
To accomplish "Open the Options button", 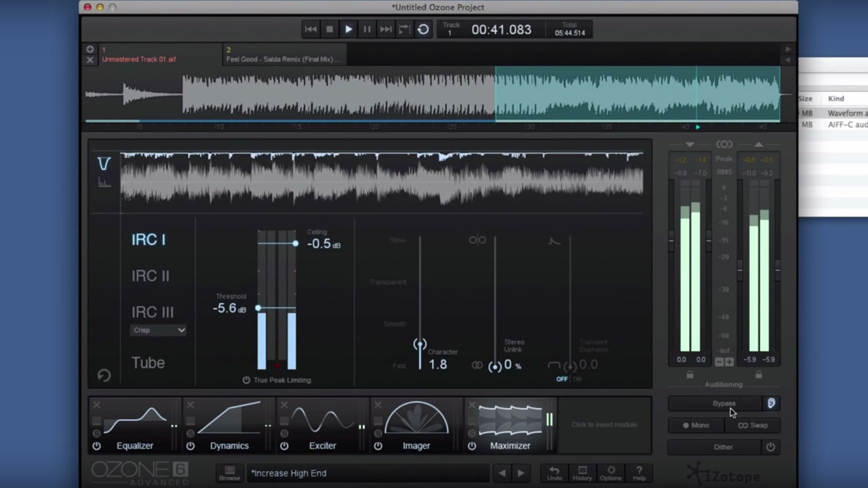I will [x=610, y=473].
